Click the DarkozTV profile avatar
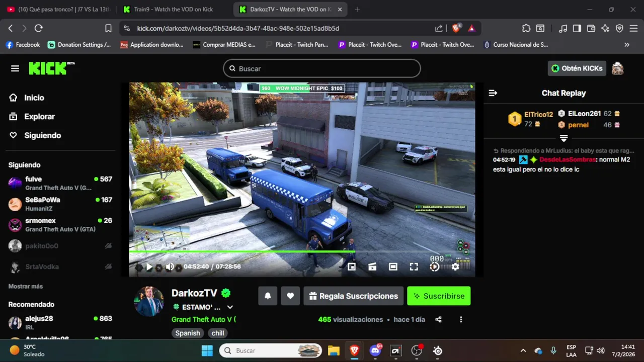644x362 pixels. 149,302
